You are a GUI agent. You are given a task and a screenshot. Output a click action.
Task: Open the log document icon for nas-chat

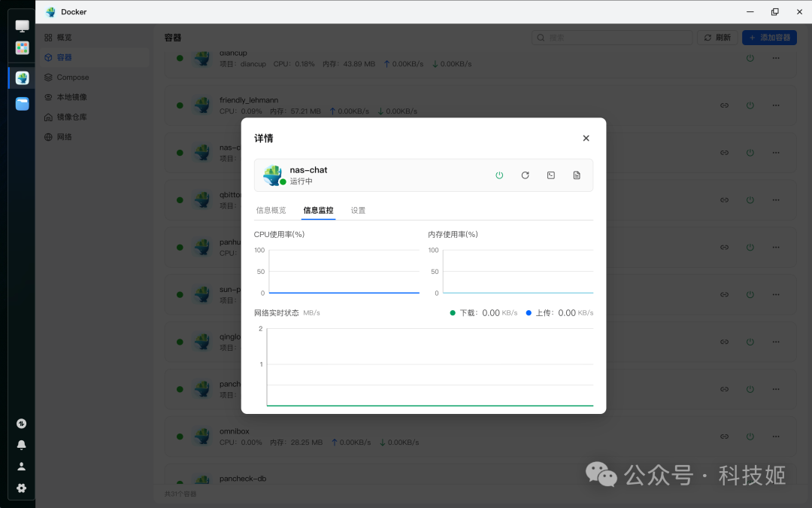577,175
